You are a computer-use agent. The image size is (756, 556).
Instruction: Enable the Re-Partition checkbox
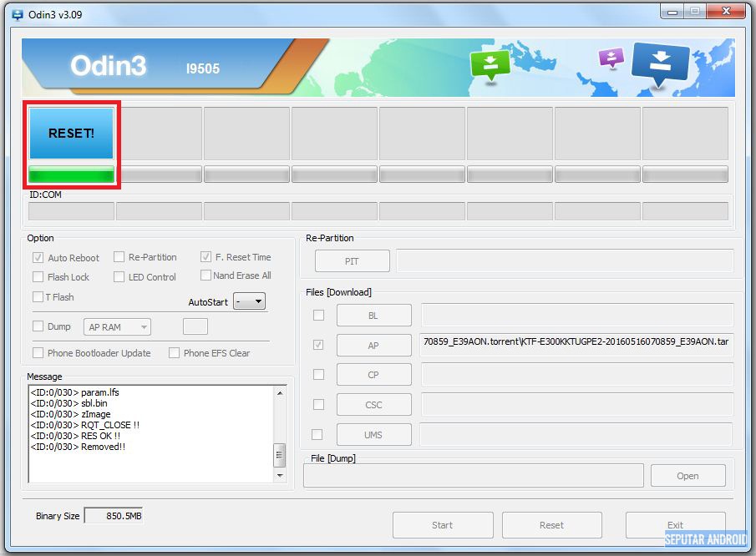point(119,257)
